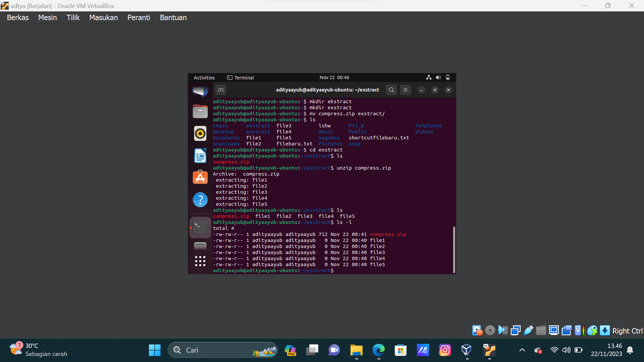
Task: Open Copilot preview icon on taskbar
Action: click(290, 350)
